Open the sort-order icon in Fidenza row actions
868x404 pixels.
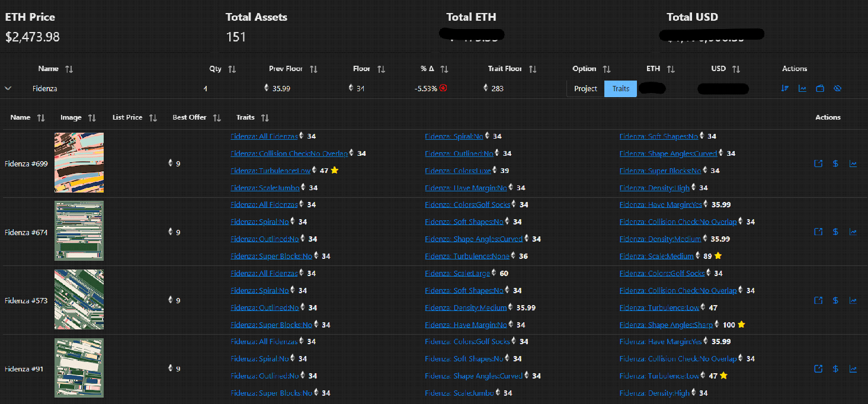pos(784,88)
